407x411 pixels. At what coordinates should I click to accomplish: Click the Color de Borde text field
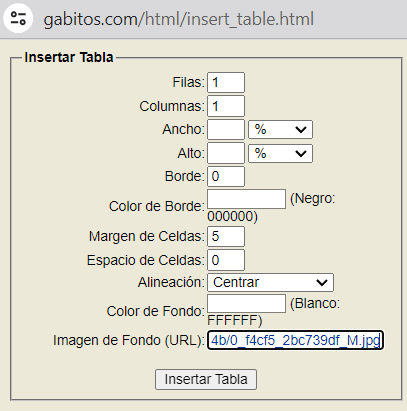coord(246,199)
